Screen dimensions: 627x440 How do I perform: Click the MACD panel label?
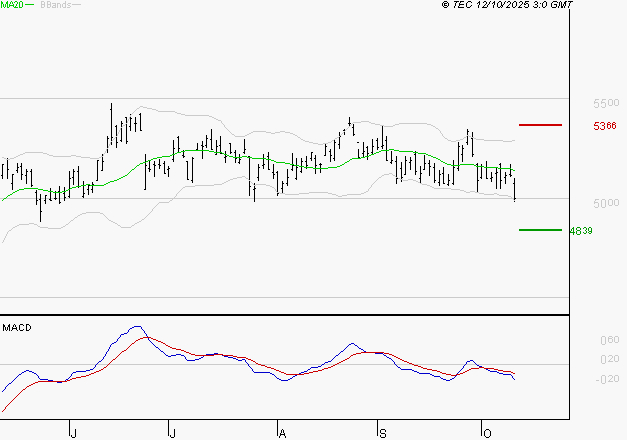(x=17, y=328)
